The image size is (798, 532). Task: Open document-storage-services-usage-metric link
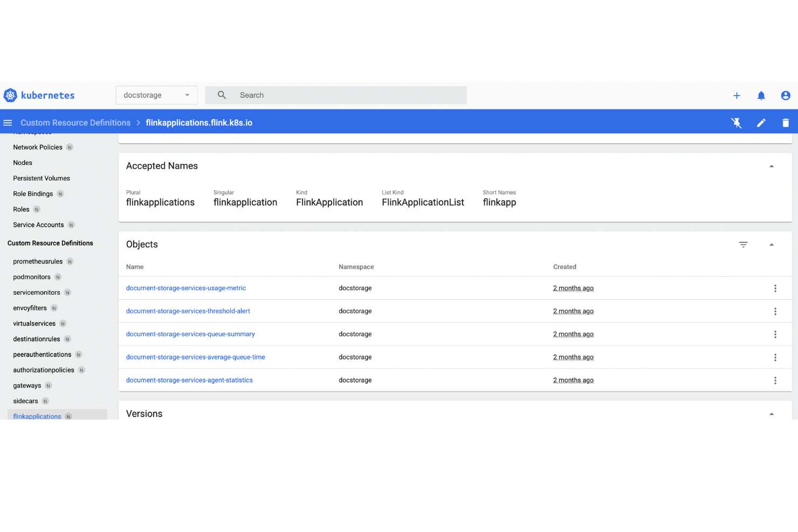[186, 288]
